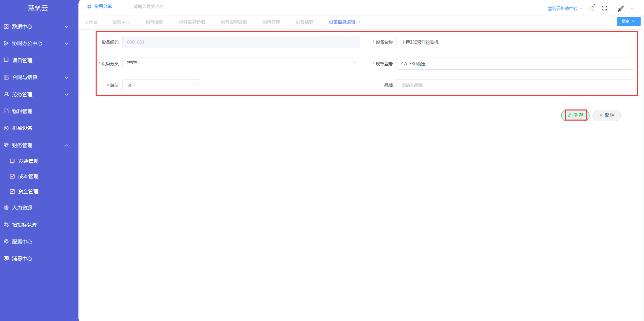The width and height of the screenshot is (644, 321).
Task: Switch to the 工作台 tab
Action: pyautogui.click(x=91, y=22)
